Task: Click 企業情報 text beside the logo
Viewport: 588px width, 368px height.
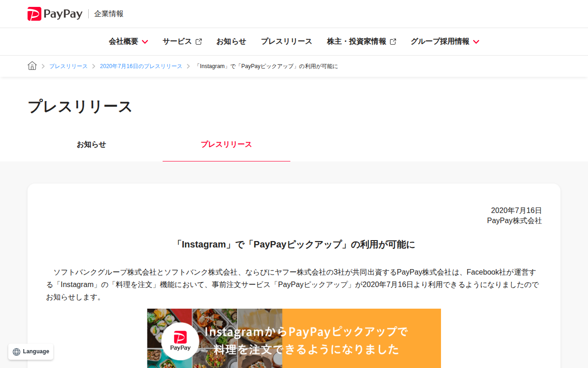Action: [x=109, y=14]
